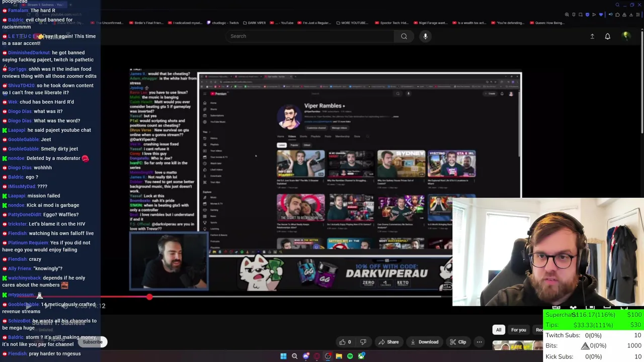Click the Kick Subs goal row
This screenshot has height=362, width=644.
pos(594,356)
